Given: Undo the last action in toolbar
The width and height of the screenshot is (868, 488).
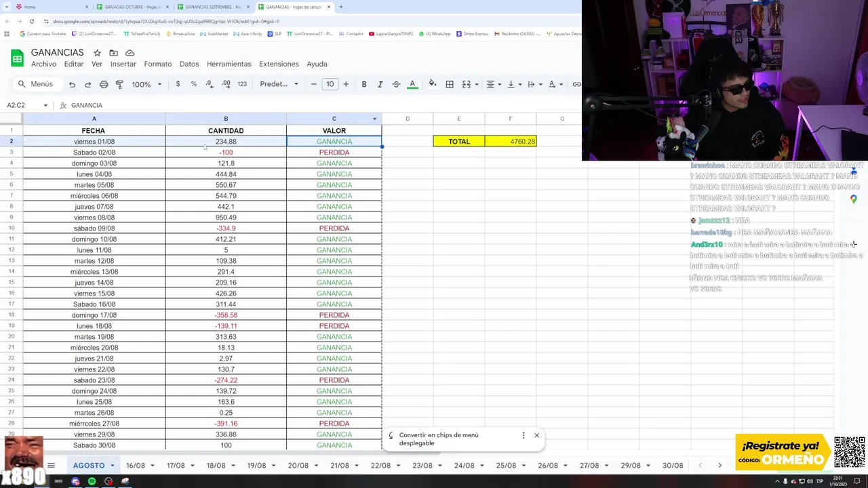Looking at the screenshot, I should pos(72,84).
